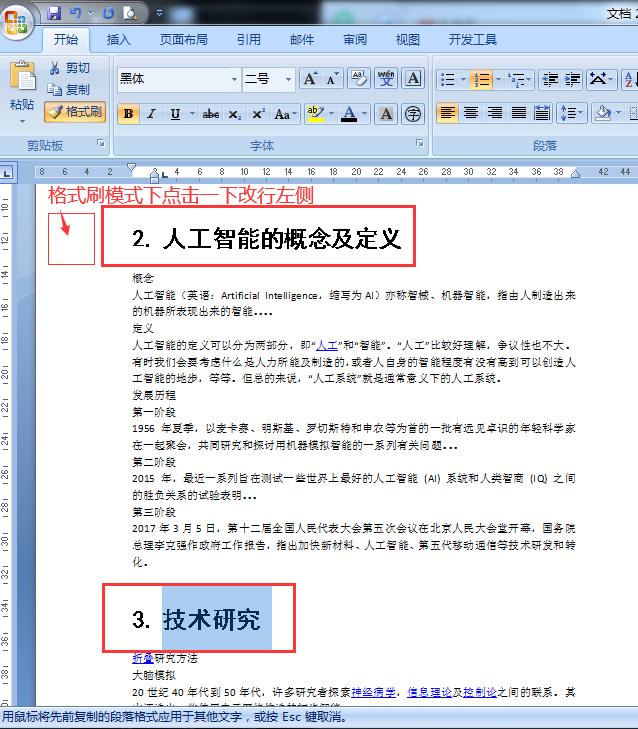Click the 人工 hyperlink in the text
This screenshot has width=638, height=729.
tap(327, 345)
